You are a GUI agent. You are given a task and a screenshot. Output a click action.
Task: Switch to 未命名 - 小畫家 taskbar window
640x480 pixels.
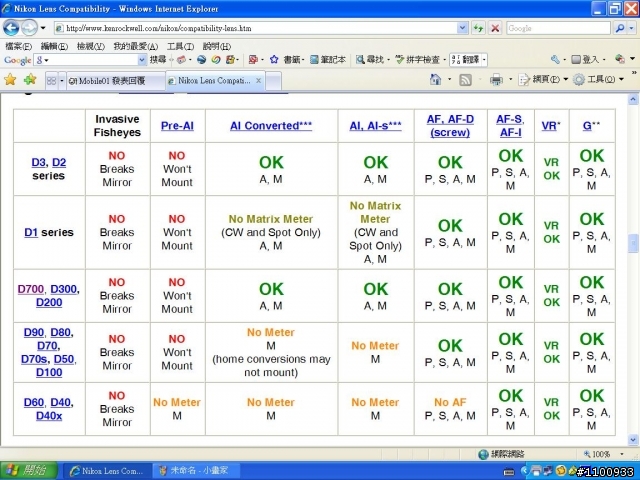coord(194,471)
